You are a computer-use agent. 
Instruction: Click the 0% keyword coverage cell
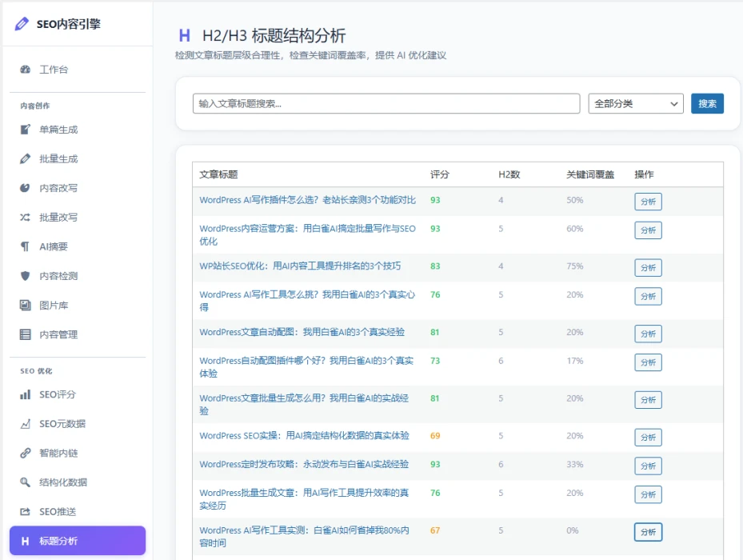click(x=573, y=530)
